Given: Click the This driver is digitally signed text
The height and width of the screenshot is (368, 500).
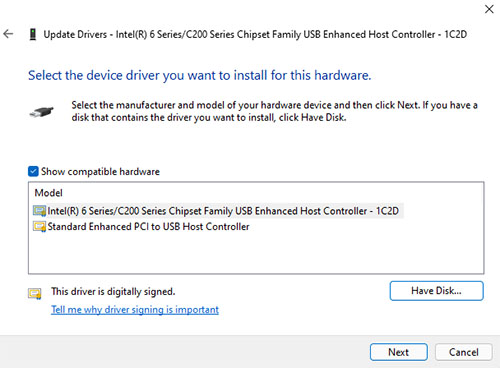Looking at the screenshot, I should click(113, 292).
